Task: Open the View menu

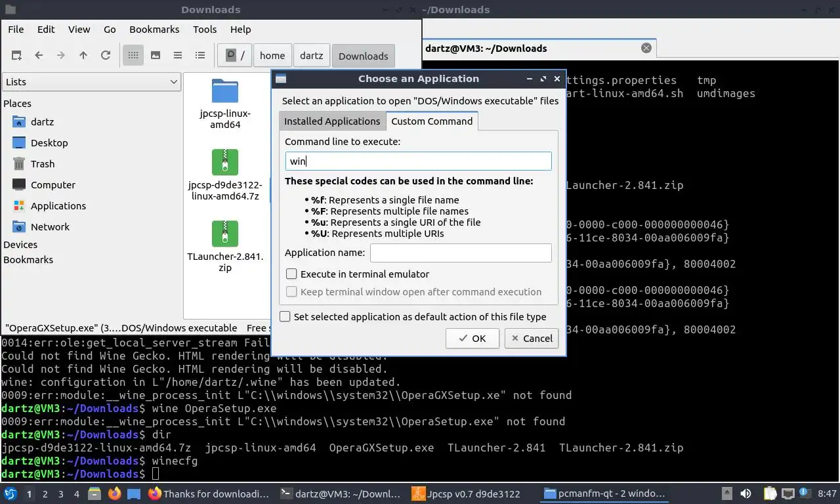Action: (x=79, y=30)
